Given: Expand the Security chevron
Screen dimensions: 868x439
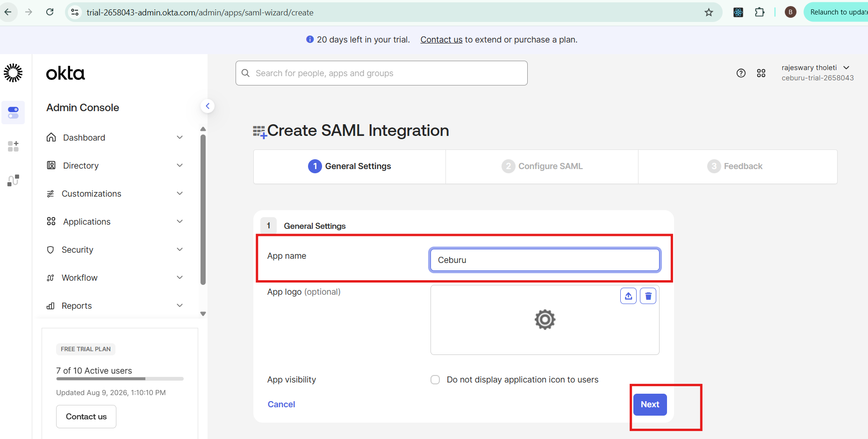Looking at the screenshot, I should point(179,249).
